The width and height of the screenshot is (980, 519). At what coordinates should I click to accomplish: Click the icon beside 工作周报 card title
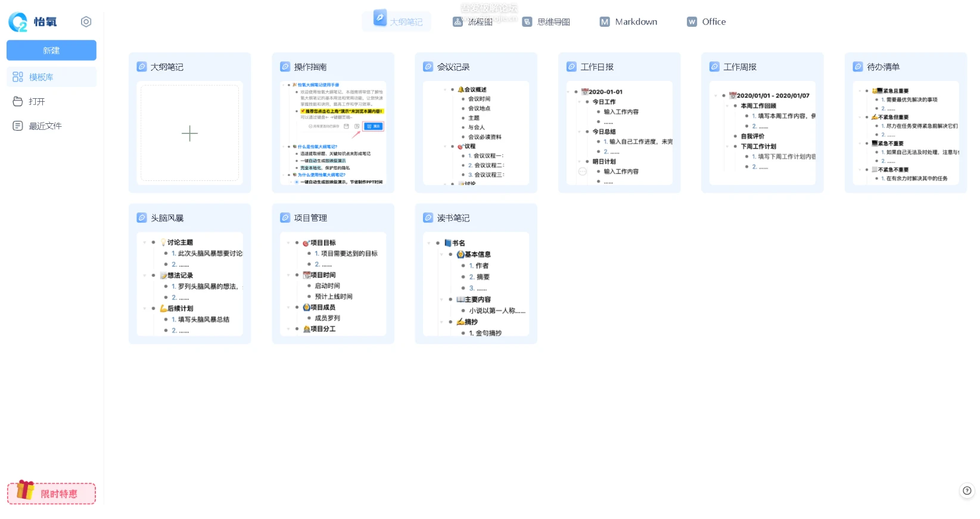tap(715, 67)
